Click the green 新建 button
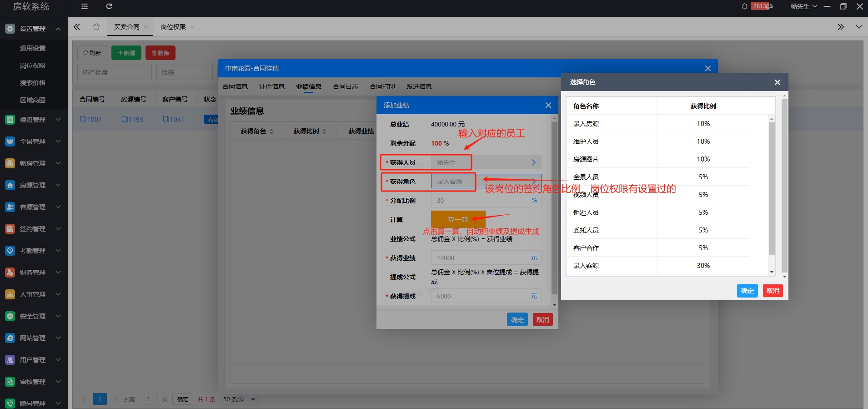Image resolution: width=868 pixels, height=409 pixels. [x=126, y=53]
